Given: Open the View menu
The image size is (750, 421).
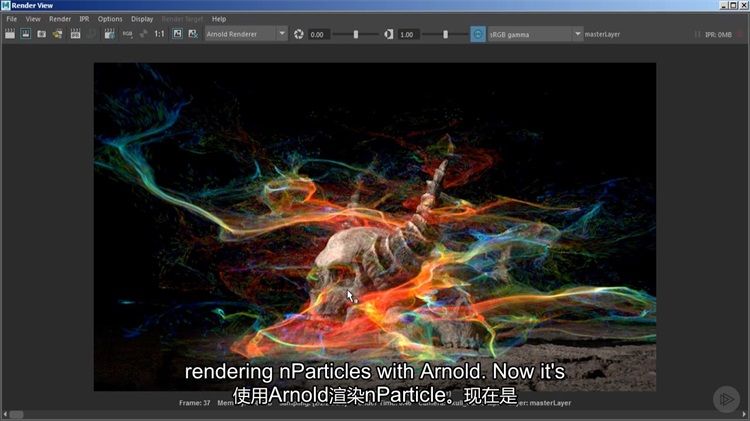Looking at the screenshot, I should (x=33, y=19).
